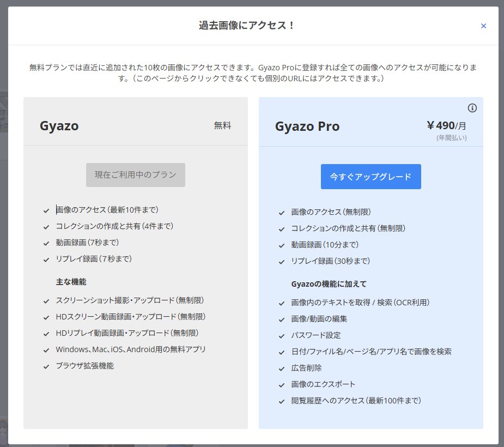Click the 現在ご利用中のプラン button

pos(135,174)
